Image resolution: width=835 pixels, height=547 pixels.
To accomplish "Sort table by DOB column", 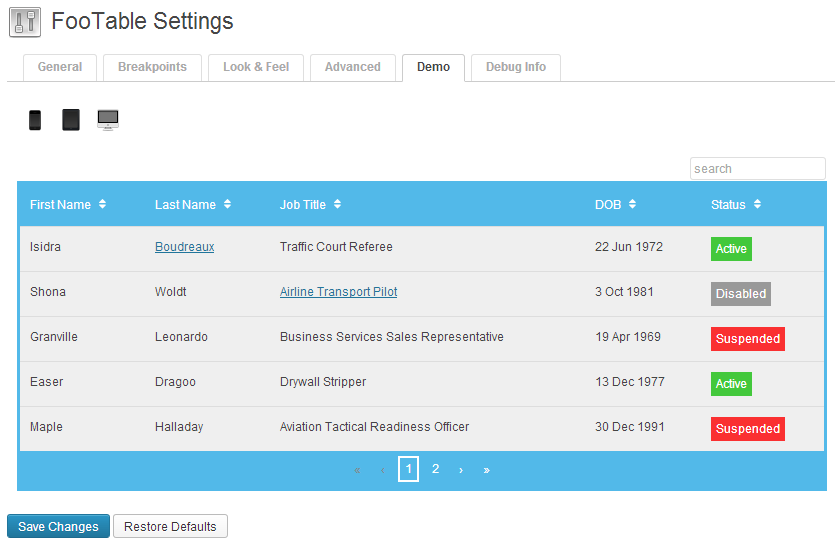I will [x=615, y=205].
